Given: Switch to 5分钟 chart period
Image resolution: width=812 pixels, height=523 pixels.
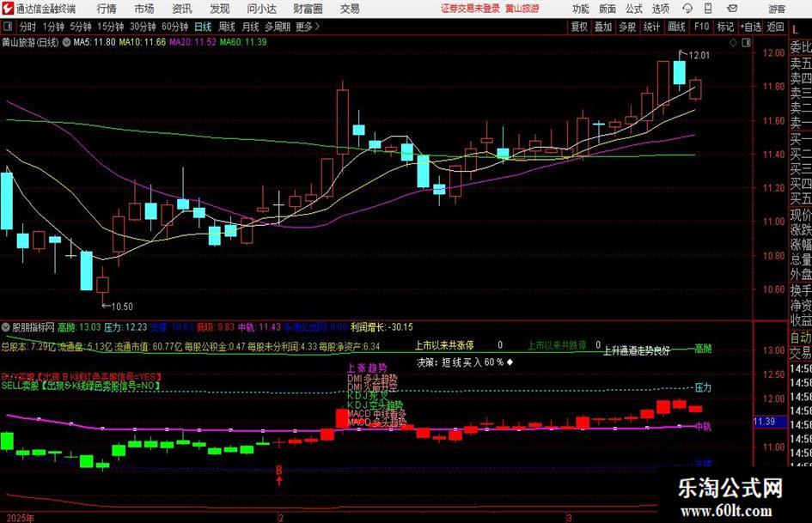Looking at the screenshot, I should pyautogui.click(x=81, y=27).
